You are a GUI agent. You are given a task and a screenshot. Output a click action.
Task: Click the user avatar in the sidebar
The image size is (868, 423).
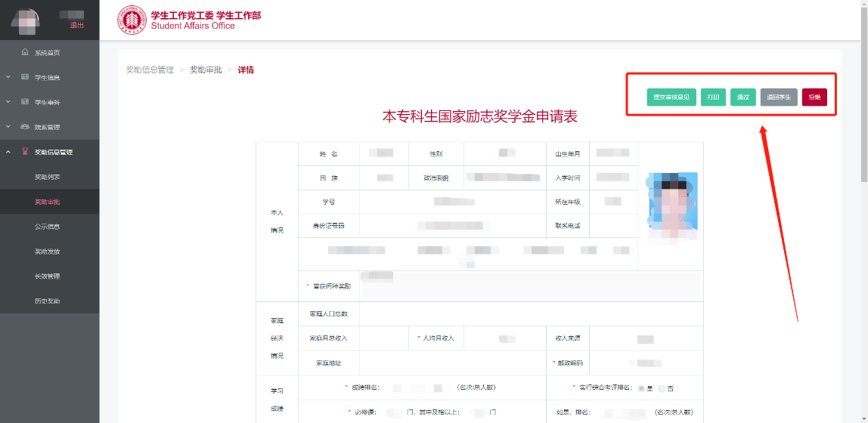[x=29, y=20]
